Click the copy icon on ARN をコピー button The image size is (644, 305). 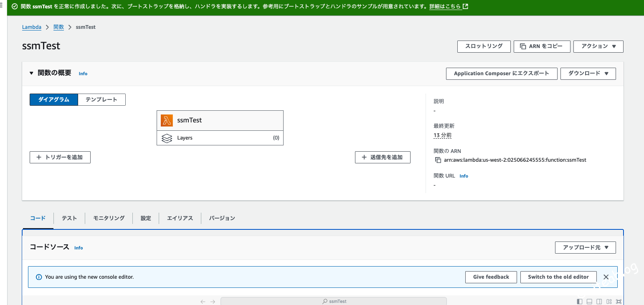click(522, 46)
